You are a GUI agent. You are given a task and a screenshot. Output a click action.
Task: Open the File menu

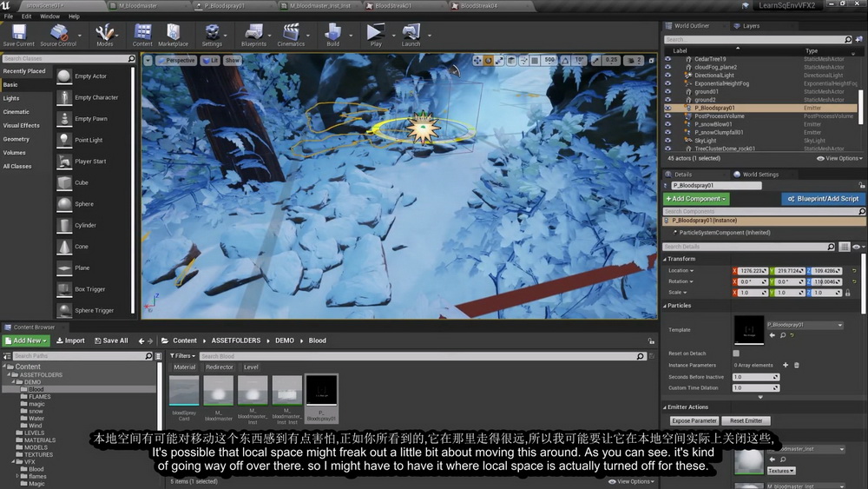(x=9, y=17)
